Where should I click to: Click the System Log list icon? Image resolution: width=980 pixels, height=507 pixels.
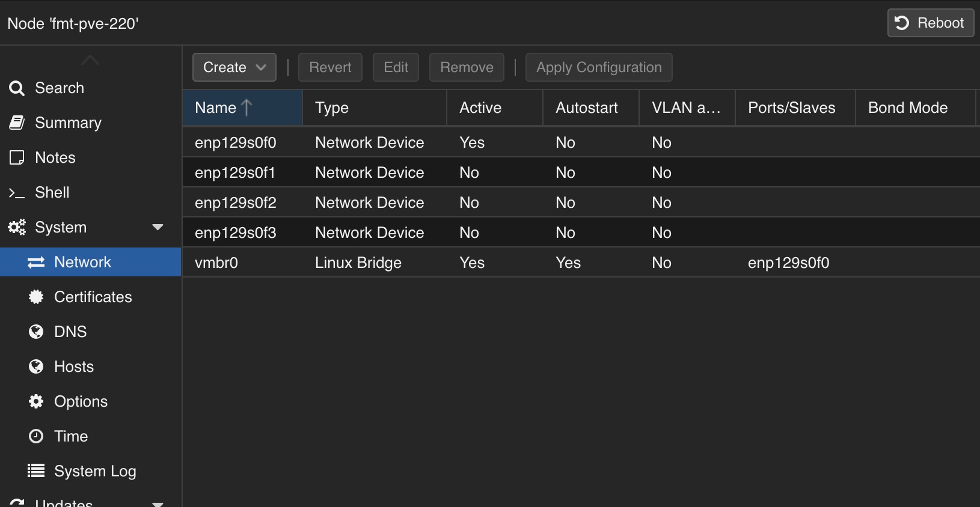coord(36,471)
